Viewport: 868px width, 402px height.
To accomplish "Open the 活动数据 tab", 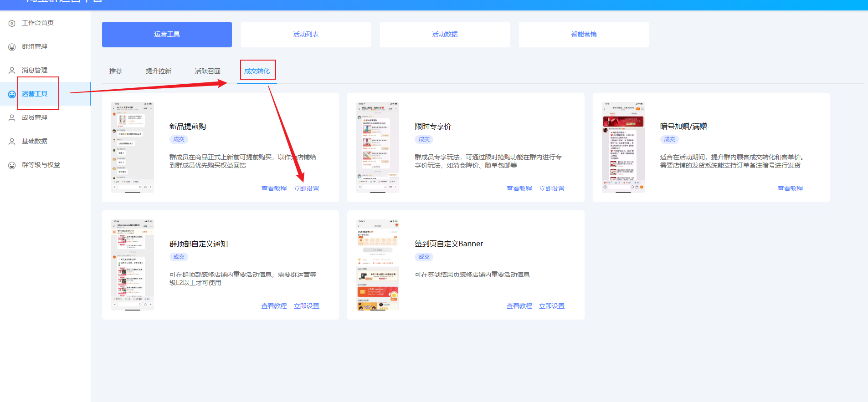I will click(445, 35).
